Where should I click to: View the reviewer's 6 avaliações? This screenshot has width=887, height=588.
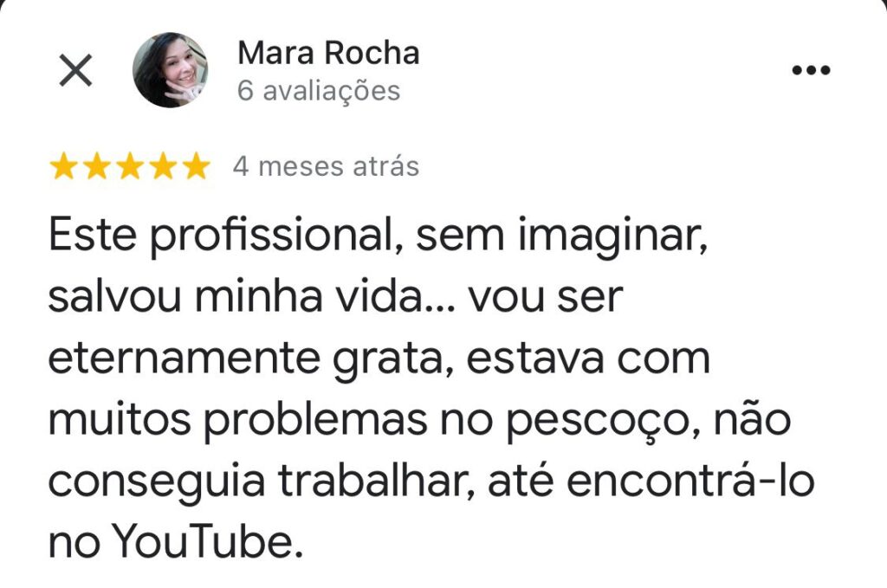click(x=319, y=91)
